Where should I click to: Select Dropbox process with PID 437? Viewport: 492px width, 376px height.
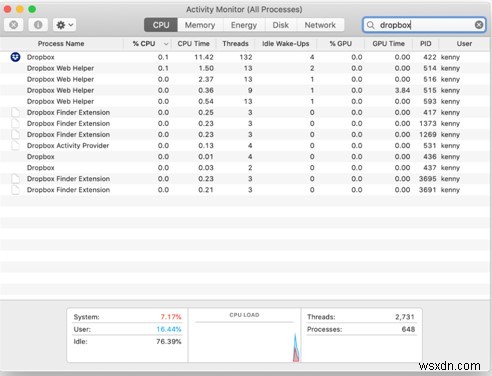click(245, 168)
